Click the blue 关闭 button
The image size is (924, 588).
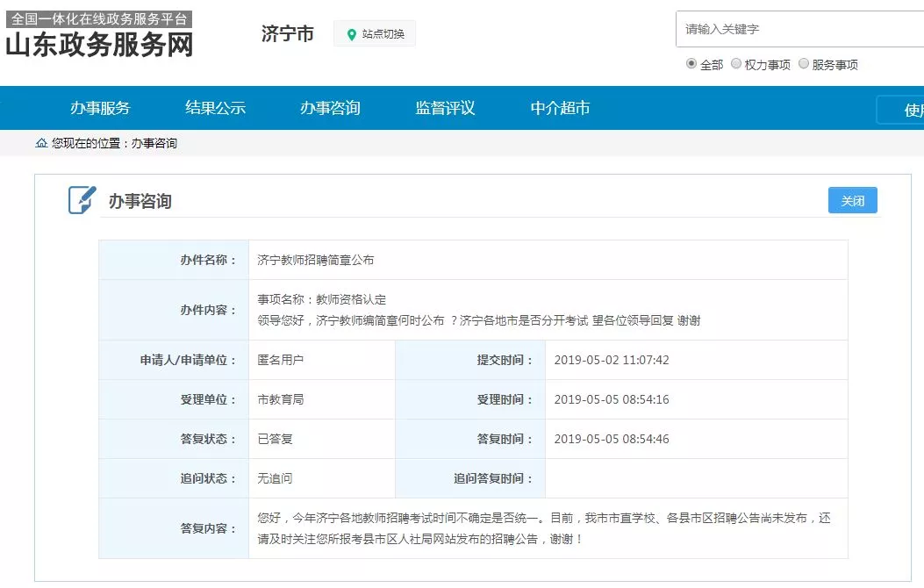coord(852,200)
